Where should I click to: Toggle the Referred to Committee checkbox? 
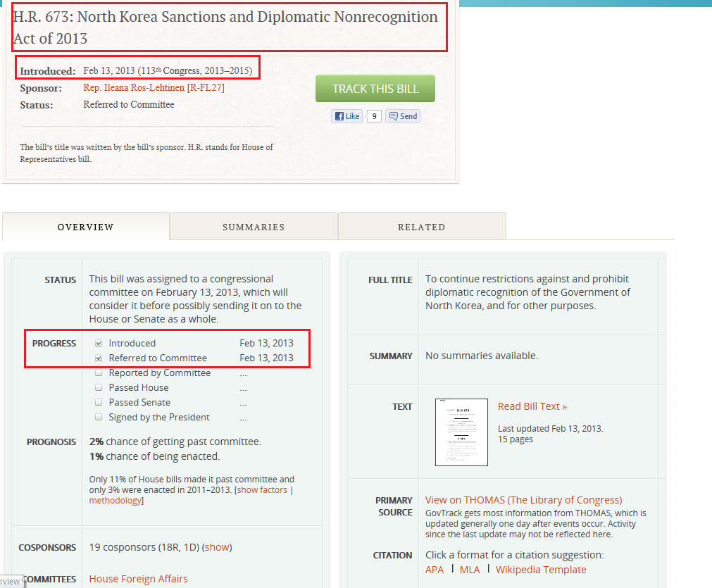pos(99,358)
